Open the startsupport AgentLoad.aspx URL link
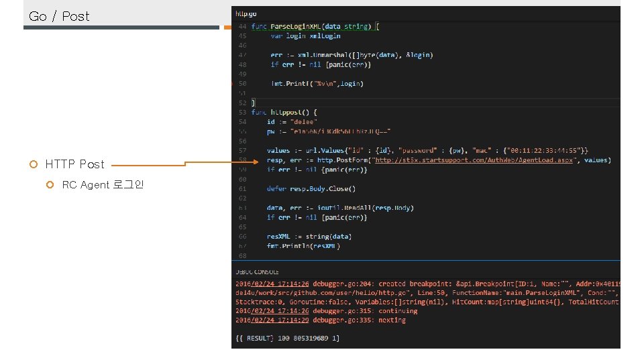 pos(474,160)
